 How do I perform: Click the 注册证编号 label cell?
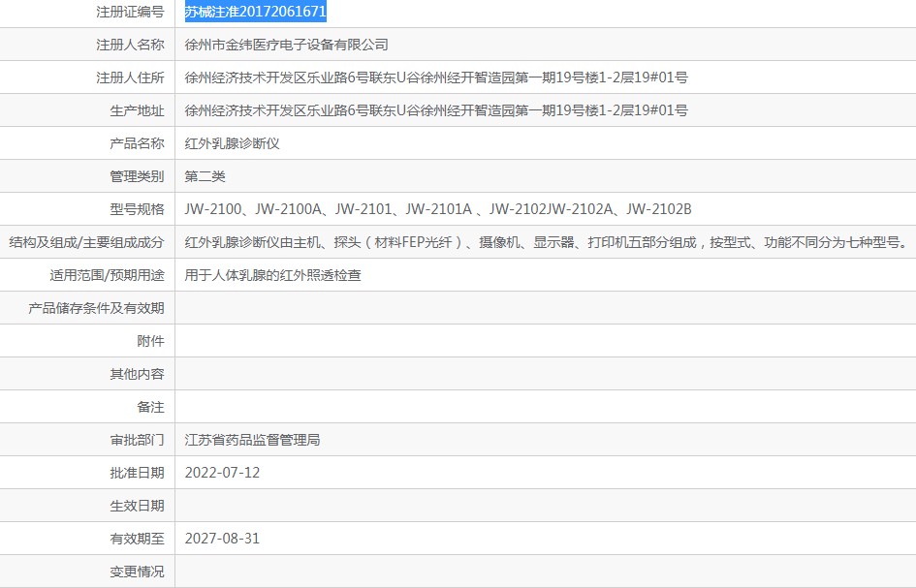tap(130, 12)
